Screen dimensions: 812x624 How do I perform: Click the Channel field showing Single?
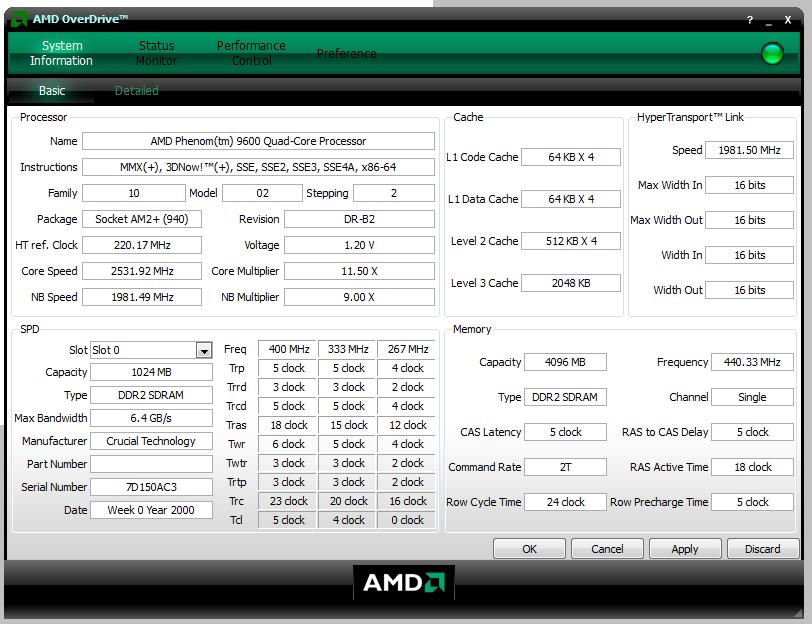[752, 397]
